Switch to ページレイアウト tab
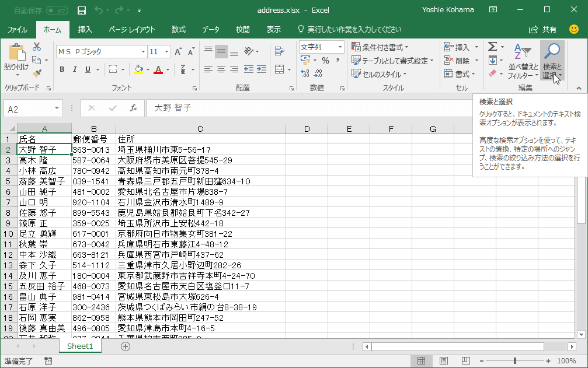The image size is (588, 368). coord(131,30)
